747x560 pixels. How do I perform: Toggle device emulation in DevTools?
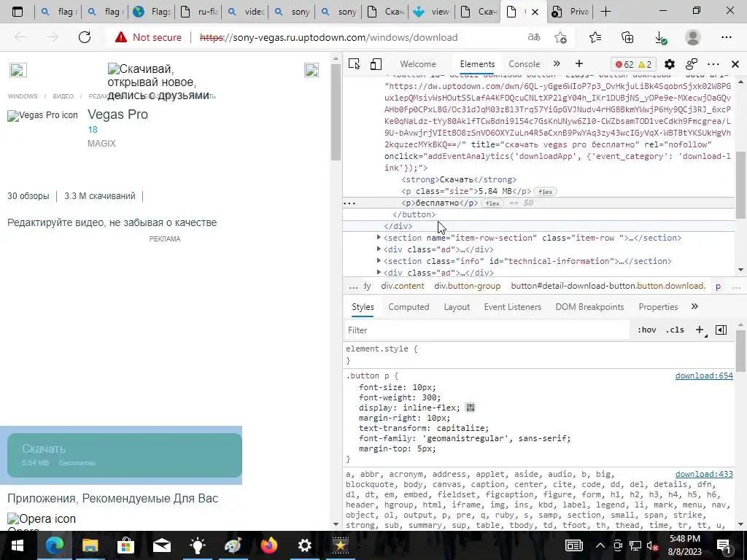click(376, 64)
